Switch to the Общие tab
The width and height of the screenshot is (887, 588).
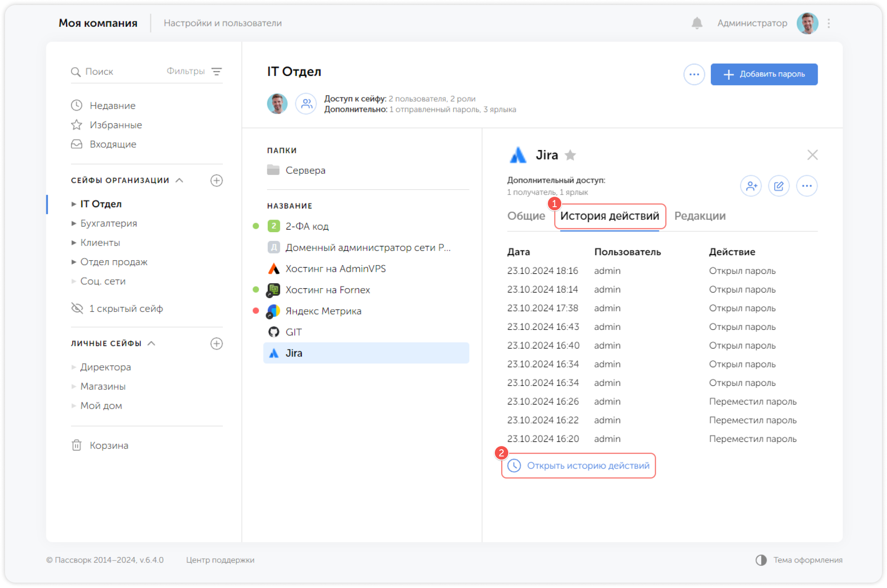click(x=526, y=216)
